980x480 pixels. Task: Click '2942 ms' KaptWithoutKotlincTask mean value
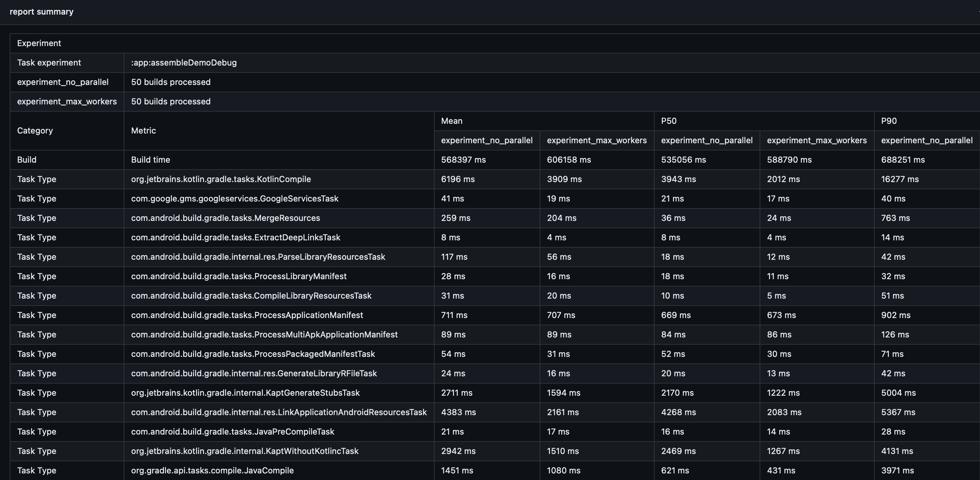(x=458, y=451)
